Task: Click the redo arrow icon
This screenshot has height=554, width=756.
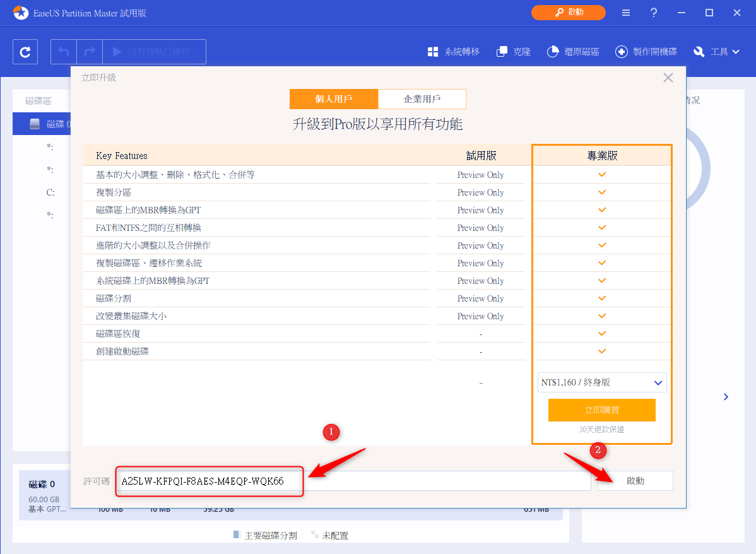Action: (90, 52)
